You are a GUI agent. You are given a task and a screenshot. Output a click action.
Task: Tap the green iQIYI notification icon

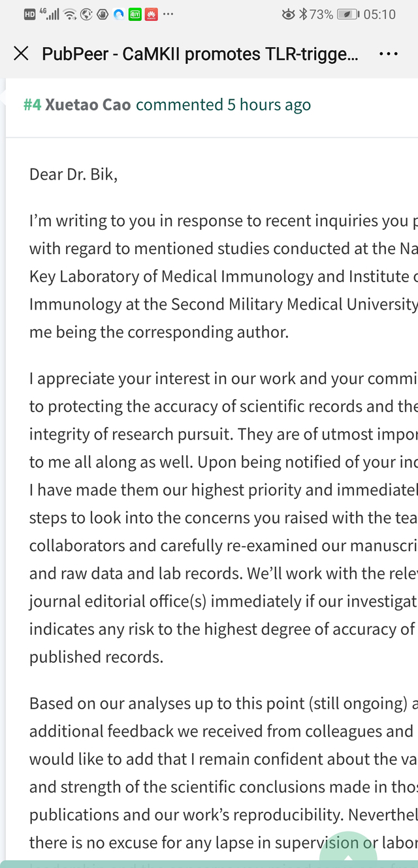tap(135, 14)
